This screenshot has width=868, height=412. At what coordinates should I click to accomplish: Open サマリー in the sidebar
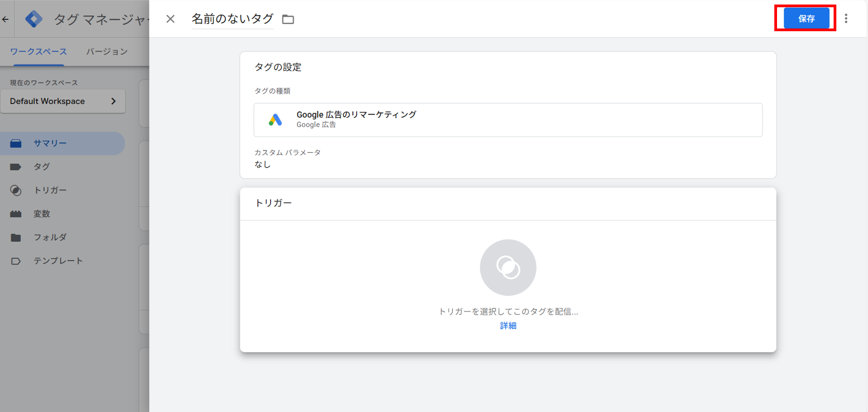point(62,143)
